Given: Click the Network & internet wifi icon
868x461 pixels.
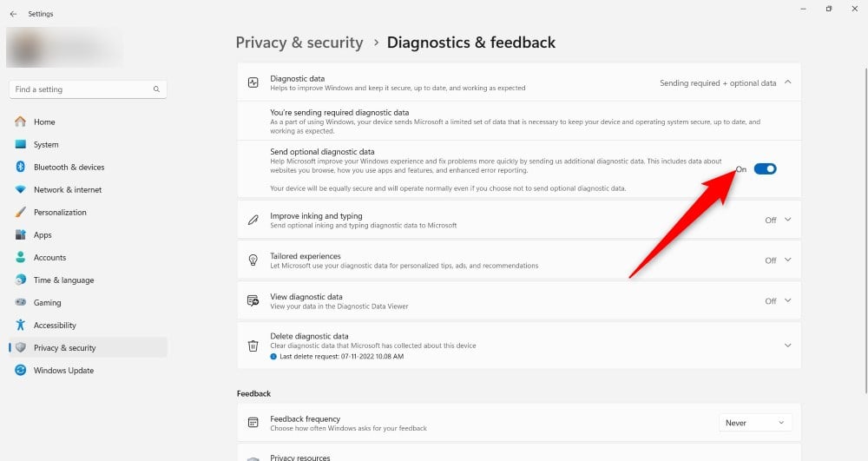Looking at the screenshot, I should pyautogui.click(x=21, y=189).
